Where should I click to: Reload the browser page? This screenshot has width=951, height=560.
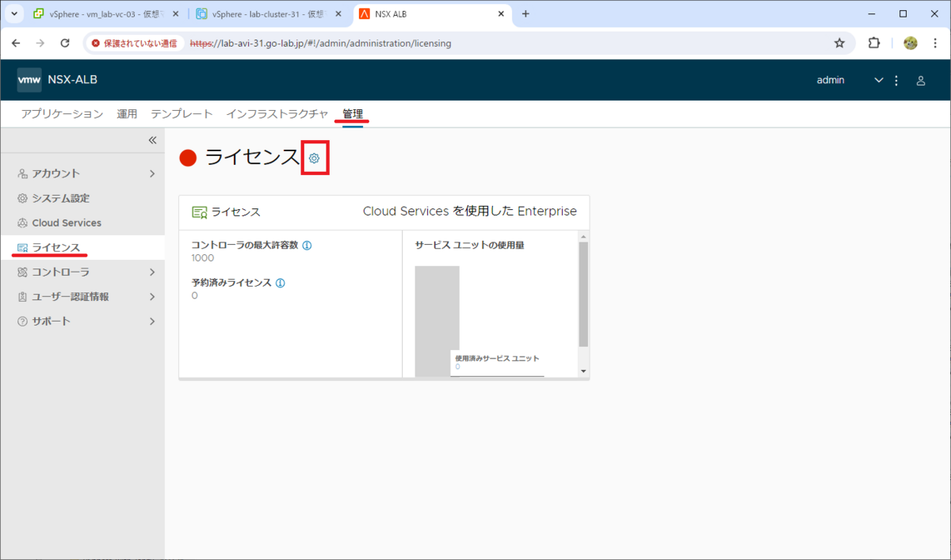65,43
